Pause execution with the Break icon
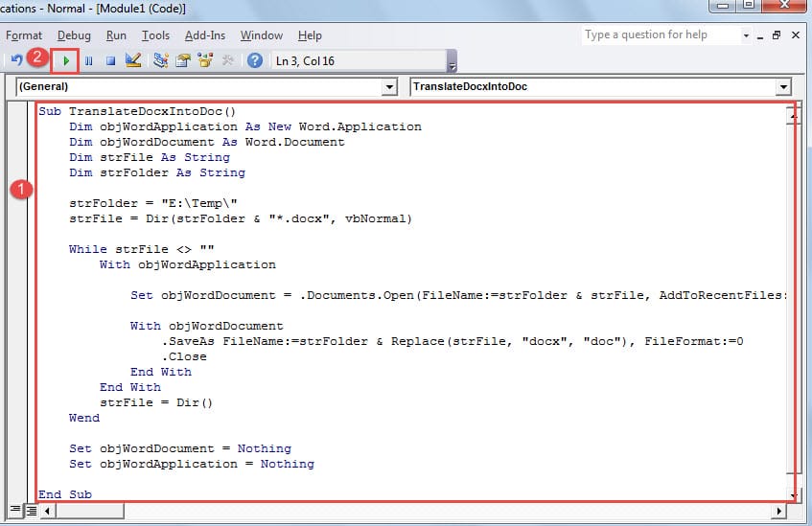Screen dimensions: 812x526 89,61
